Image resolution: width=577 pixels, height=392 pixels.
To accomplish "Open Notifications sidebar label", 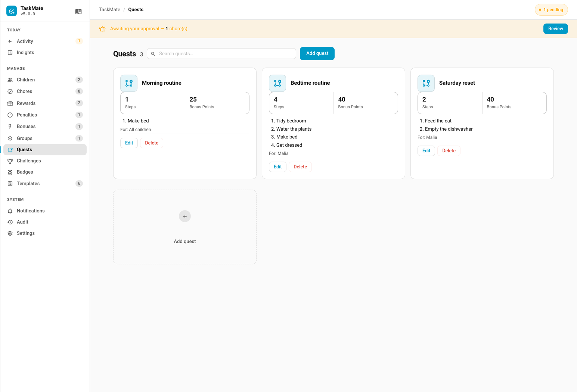I will (31, 211).
